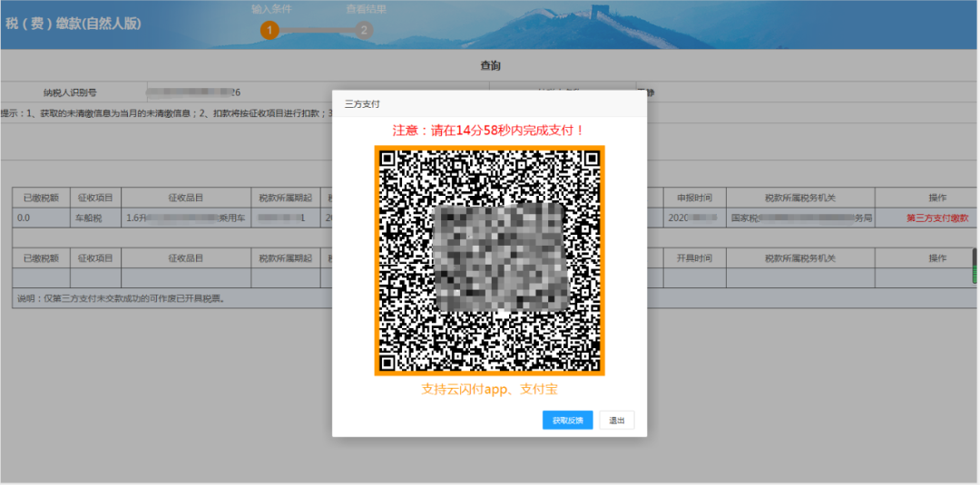Image resolution: width=980 pixels, height=485 pixels.
Task: Click the 退出 button in payment dialog
Action: point(617,420)
